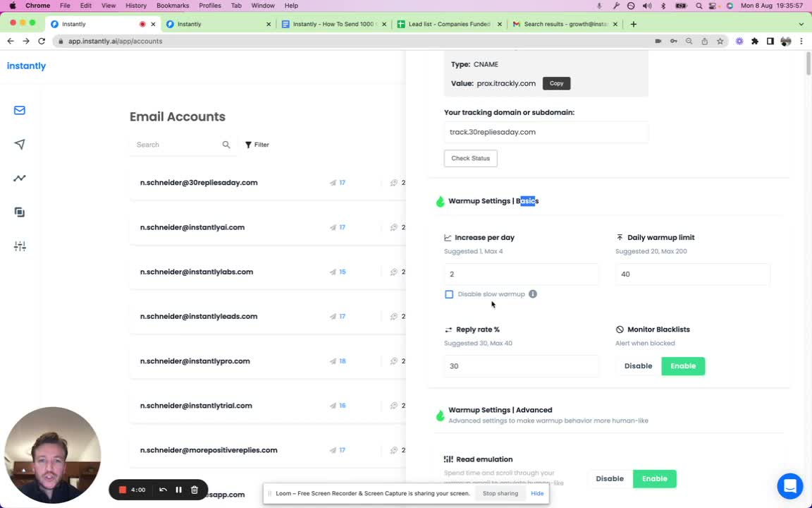Switch to the How To Send 1000 doc tab
Screen dimensions: 812x508
point(333,24)
